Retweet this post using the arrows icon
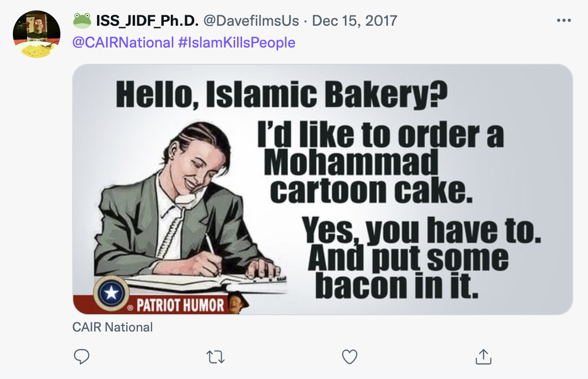This screenshot has width=588, height=379. (x=215, y=357)
